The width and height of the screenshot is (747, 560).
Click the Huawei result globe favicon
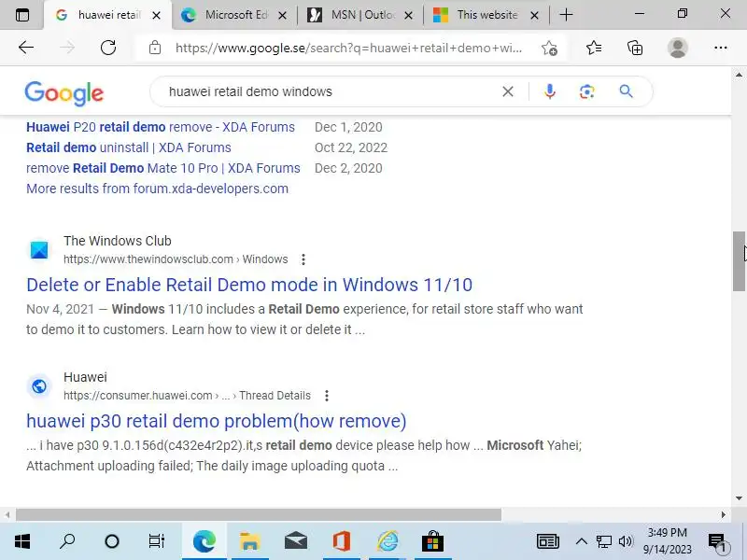[39, 386]
